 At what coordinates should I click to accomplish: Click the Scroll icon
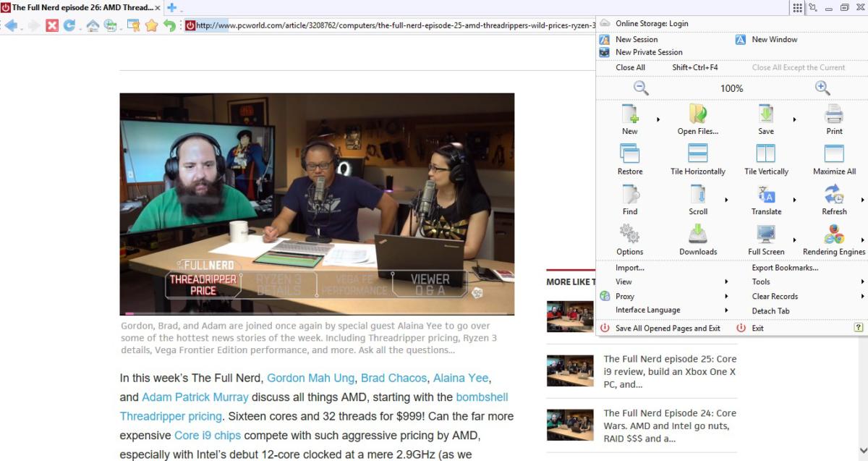coord(697,194)
